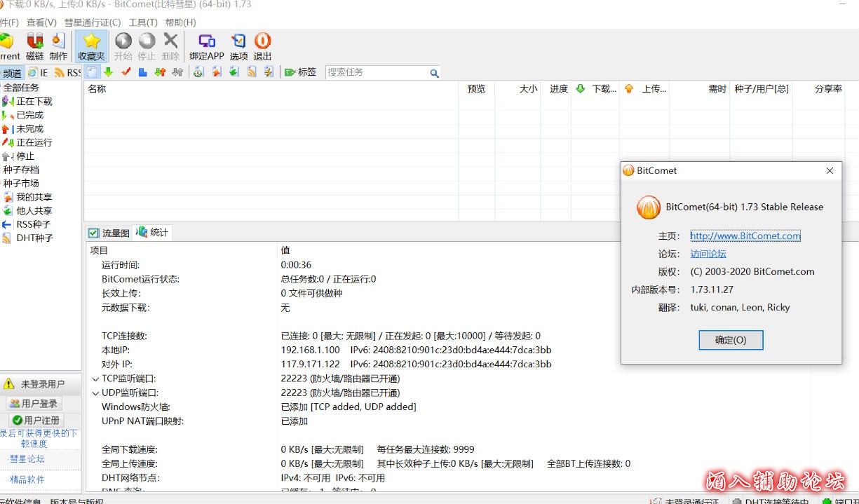Screen dimensions: 859x504
Task: Click the search magnifier icon
Action: point(434,73)
